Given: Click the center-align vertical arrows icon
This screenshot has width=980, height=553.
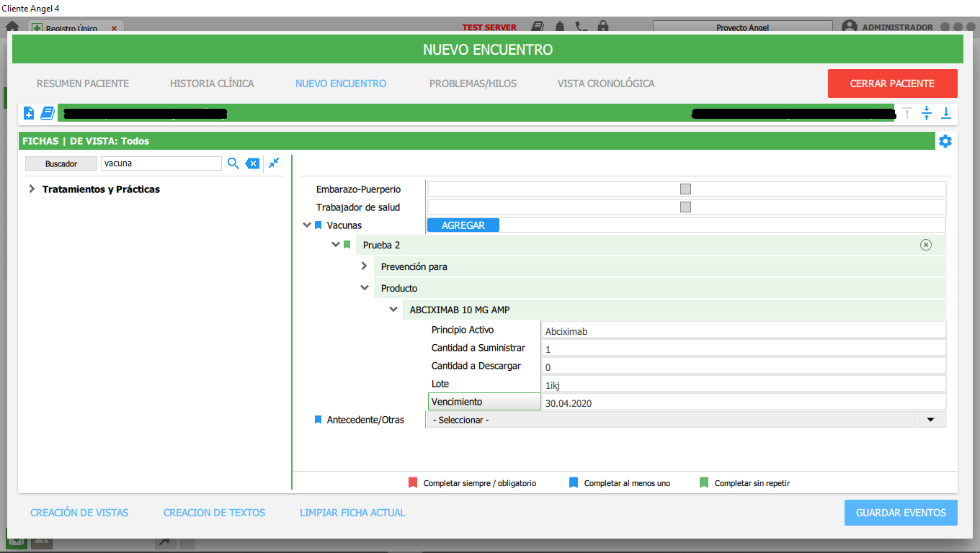Looking at the screenshot, I should (927, 113).
